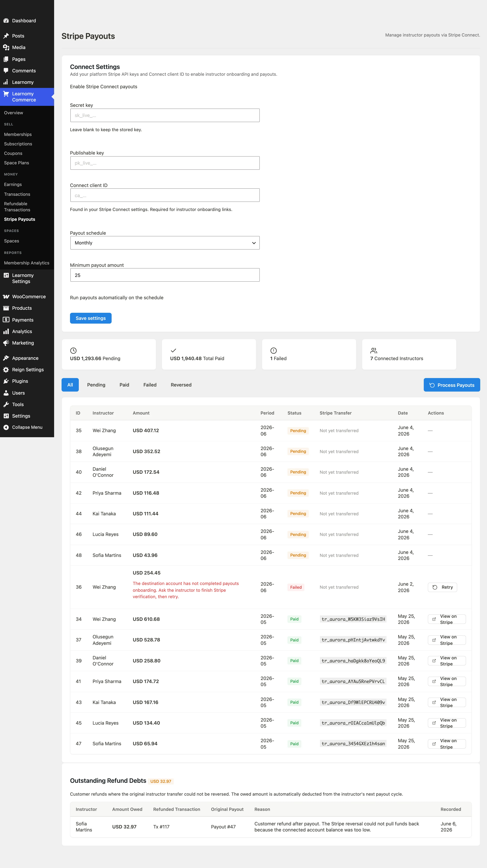Open the Subscriptions submenu item
The image size is (487, 868).
[x=18, y=144]
